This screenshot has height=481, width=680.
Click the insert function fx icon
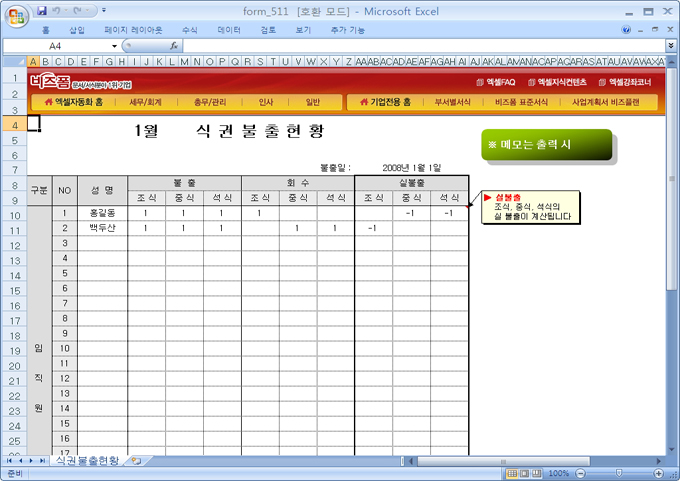click(174, 46)
